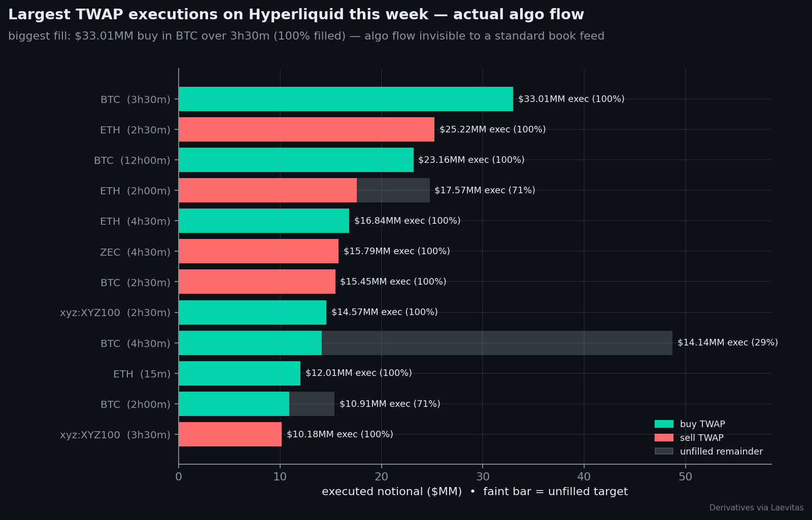
Task: Select the "BTC (4h30m)" axis label
Action: pyautogui.click(x=136, y=343)
